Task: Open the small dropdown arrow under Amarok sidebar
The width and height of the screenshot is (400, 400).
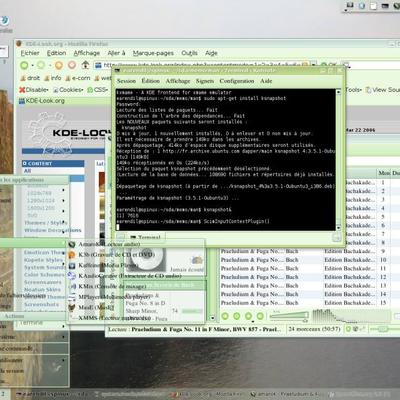Action: click(x=213, y=318)
